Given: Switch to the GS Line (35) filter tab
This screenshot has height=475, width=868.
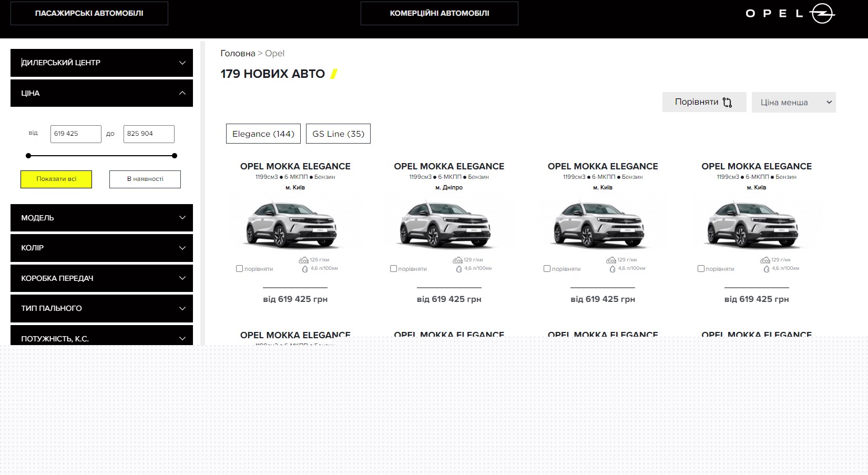Looking at the screenshot, I should 338,134.
